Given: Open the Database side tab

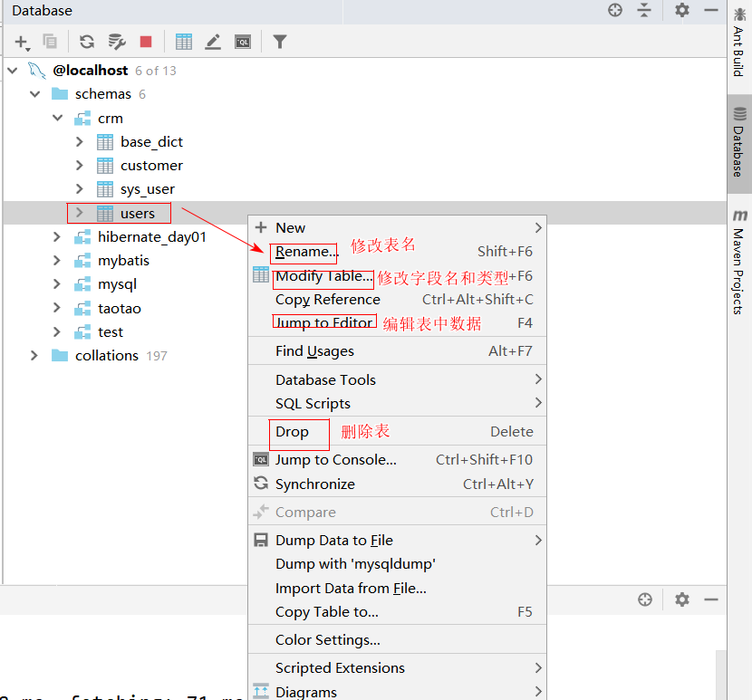Looking at the screenshot, I should (x=739, y=143).
